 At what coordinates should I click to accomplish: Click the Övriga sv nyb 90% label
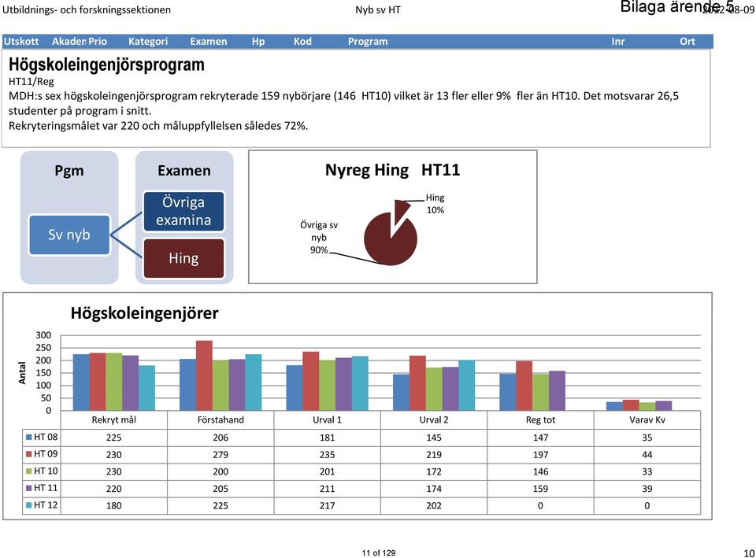click(x=319, y=237)
